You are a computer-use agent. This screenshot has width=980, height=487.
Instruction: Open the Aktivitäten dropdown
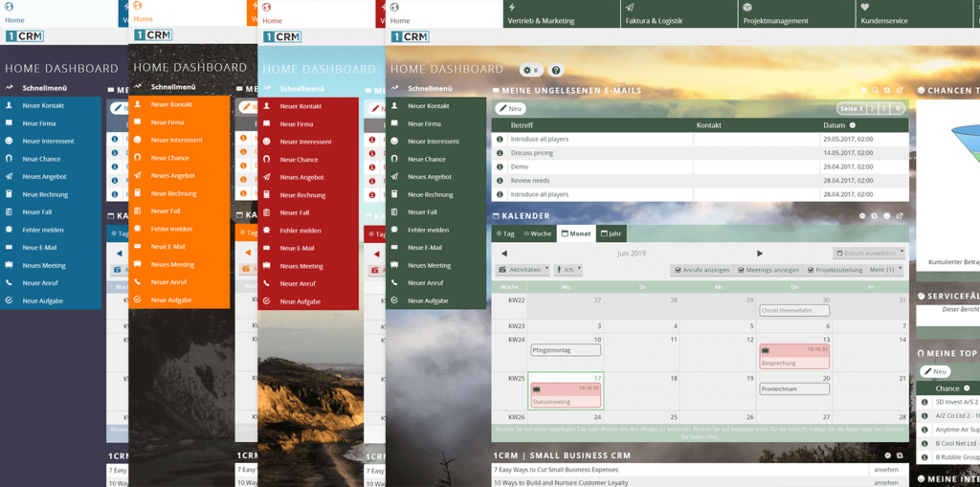[x=523, y=270]
